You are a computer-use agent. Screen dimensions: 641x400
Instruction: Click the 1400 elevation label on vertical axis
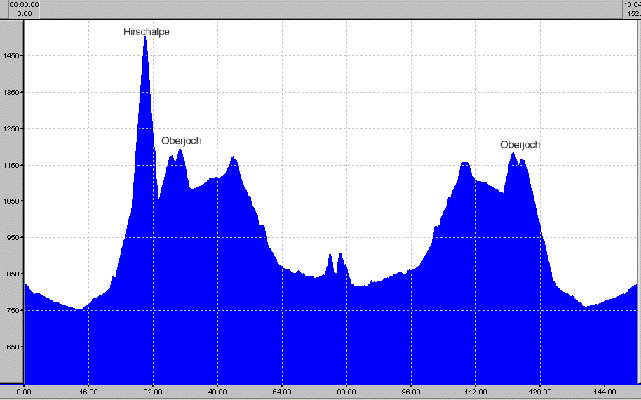pyautogui.click(x=12, y=56)
